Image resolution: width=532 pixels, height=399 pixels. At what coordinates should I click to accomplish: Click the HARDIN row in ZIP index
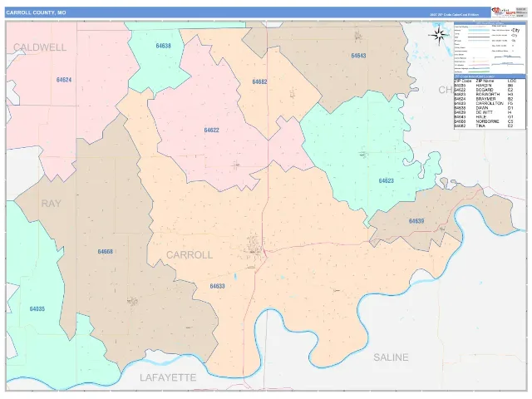484,86
